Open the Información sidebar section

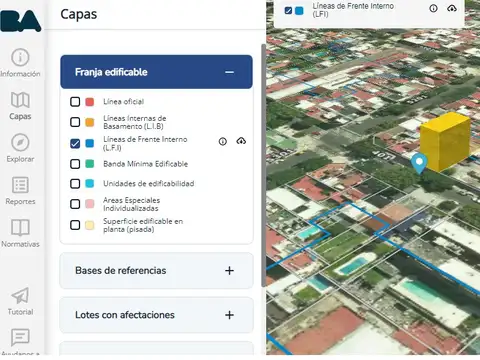point(20,63)
